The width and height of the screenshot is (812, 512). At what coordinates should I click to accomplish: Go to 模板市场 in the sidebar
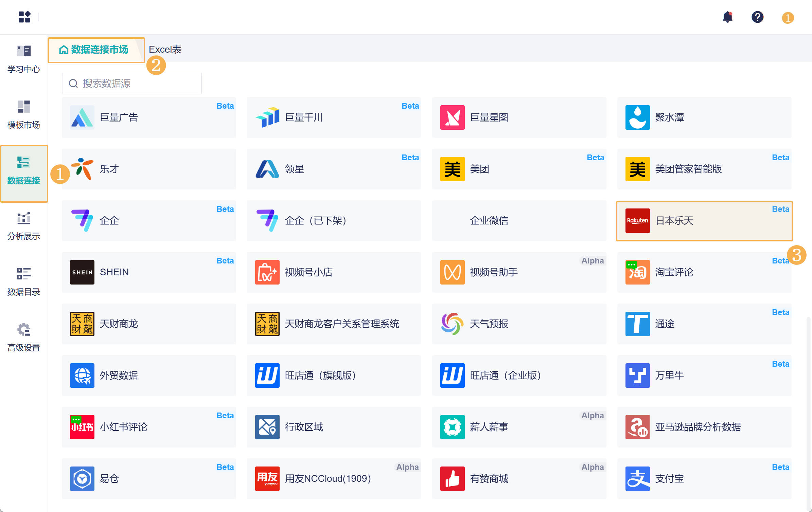click(24, 115)
